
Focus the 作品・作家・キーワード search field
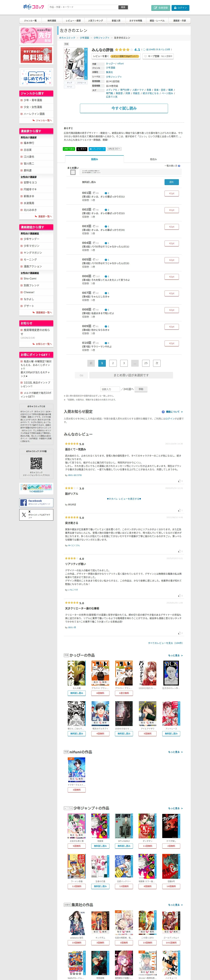pos(83,7)
